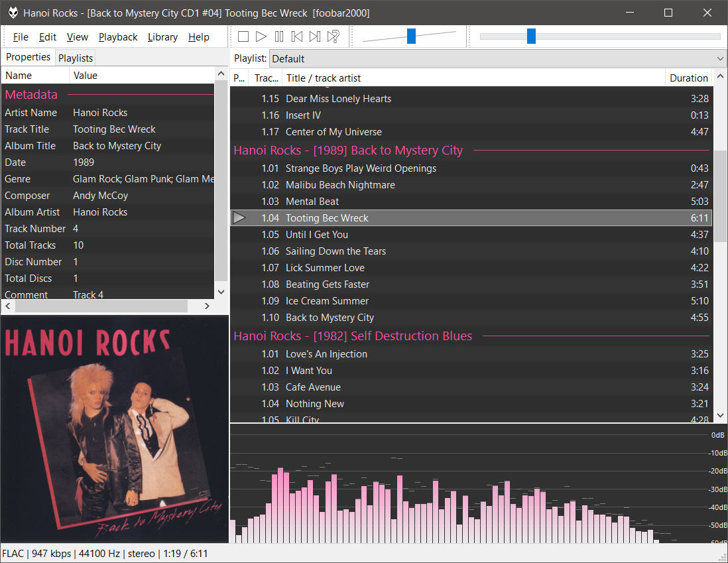Open the Playback menu
Viewport: 728px width, 563px height.
(118, 37)
